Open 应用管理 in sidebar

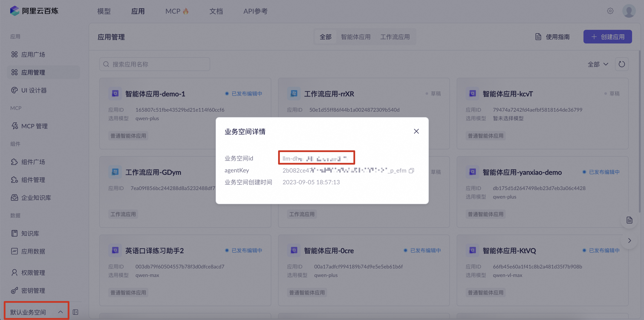pos(43,72)
